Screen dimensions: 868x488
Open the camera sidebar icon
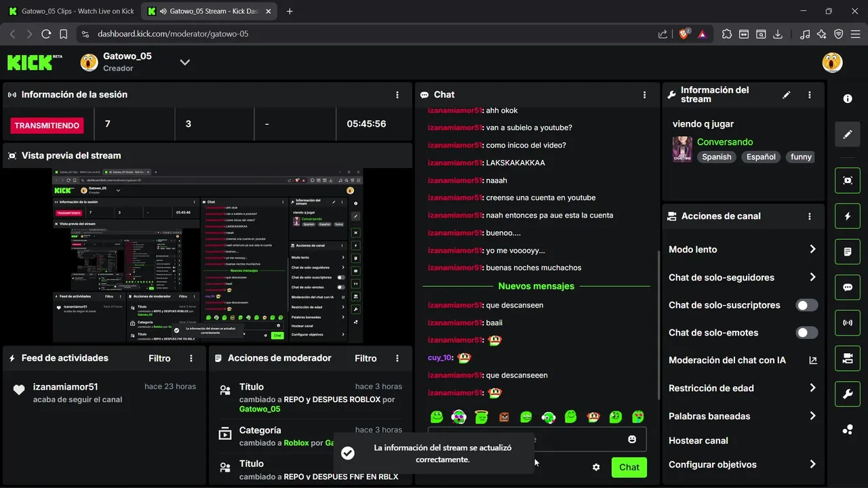[x=848, y=358]
